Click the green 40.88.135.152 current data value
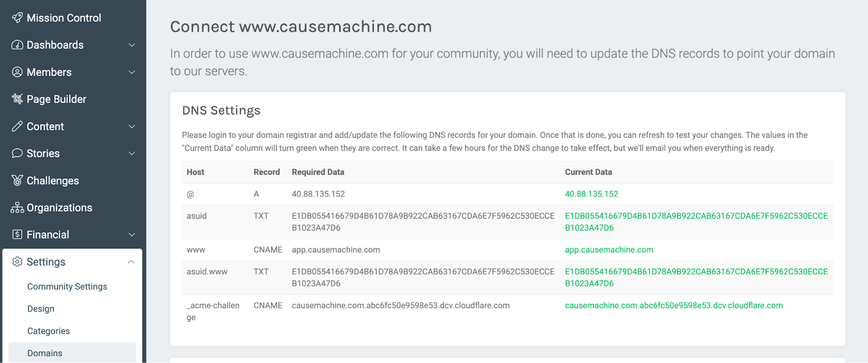 click(x=591, y=194)
